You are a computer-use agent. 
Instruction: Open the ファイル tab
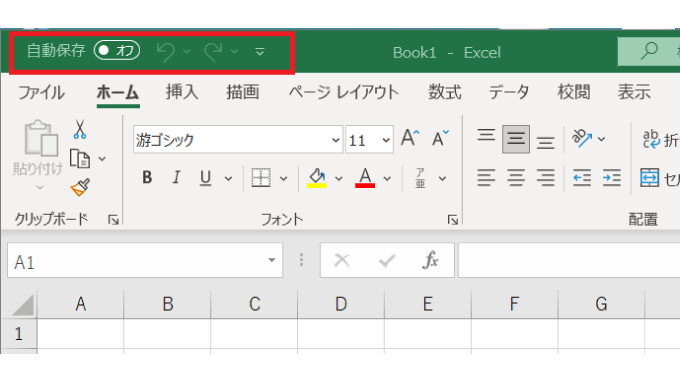[42, 92]
